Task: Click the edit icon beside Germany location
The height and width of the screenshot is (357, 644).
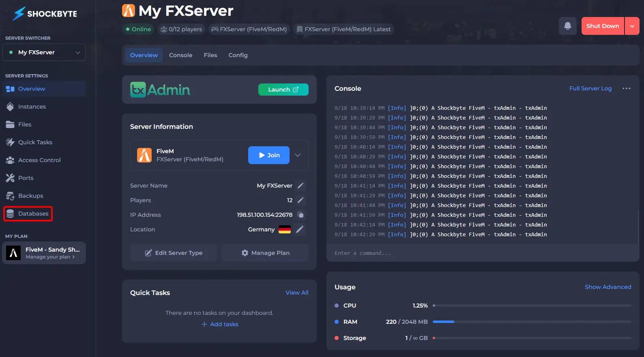Action: coord(300,229)
